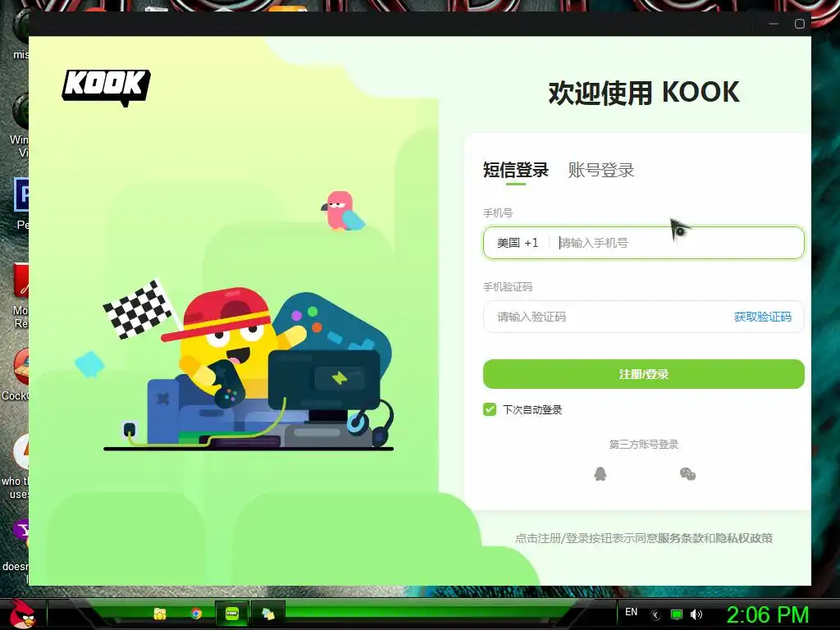
Task: Switch to the 账号登录 tab
Action: click(x=601, y=170)
